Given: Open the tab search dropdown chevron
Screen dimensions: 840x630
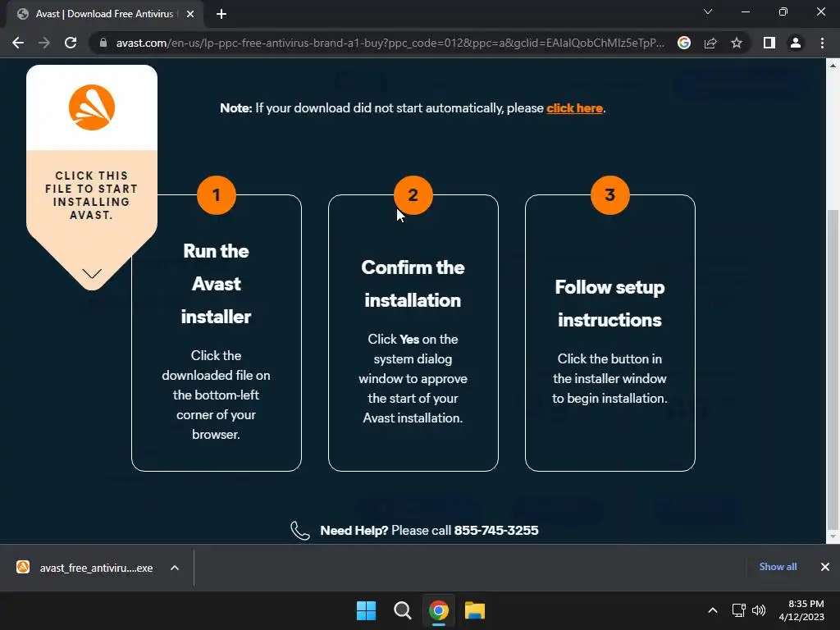Looking at the screenshot, I should tap(708, 11).
